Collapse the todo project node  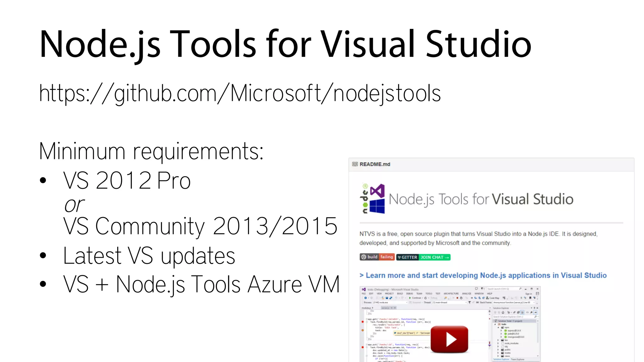[495, 324]
